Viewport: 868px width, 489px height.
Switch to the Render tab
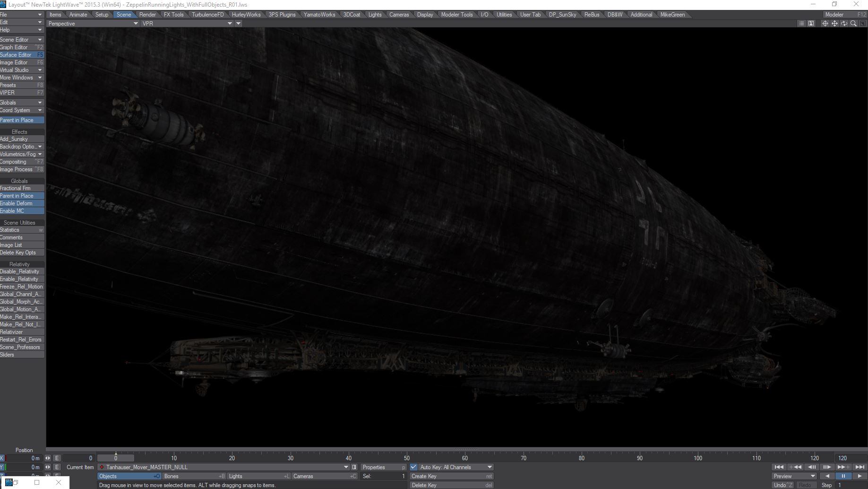point(147,15)
